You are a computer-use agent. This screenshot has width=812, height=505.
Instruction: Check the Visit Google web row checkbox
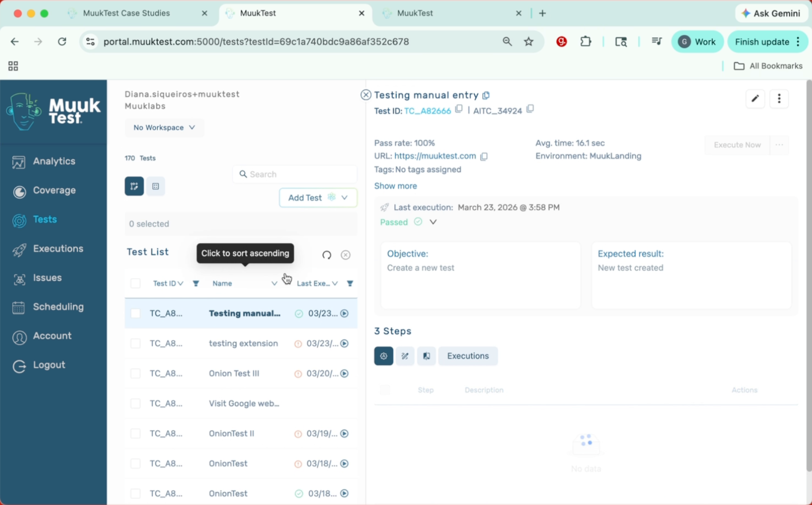[x=135, y=404]
